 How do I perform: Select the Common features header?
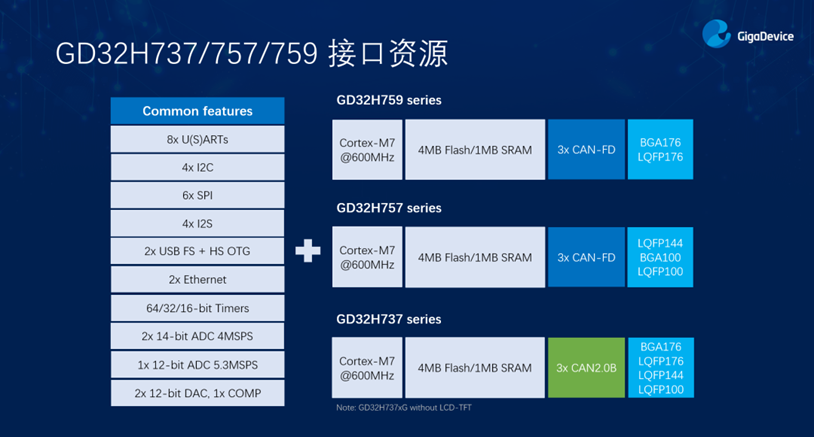click(197, 111)
